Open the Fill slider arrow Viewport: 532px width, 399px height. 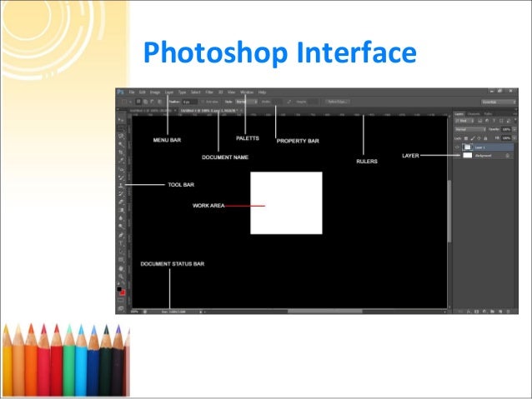pos(514,138)
